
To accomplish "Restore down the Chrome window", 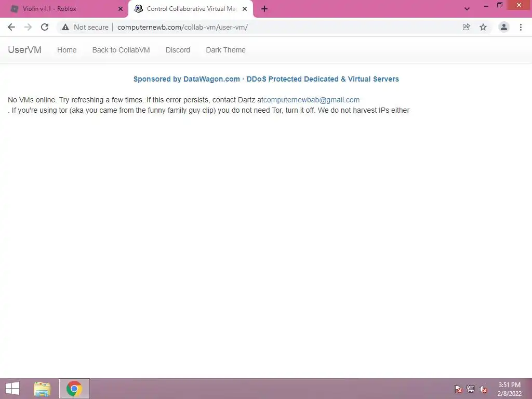I will [x=500, y=5].
